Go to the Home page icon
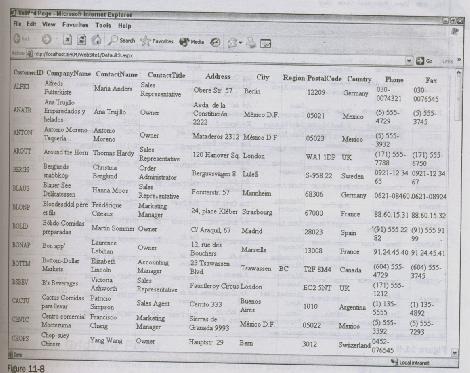Image resolution: width=470 pixels, height=373 pixels. pyautogui.click(x=97, y=40)
